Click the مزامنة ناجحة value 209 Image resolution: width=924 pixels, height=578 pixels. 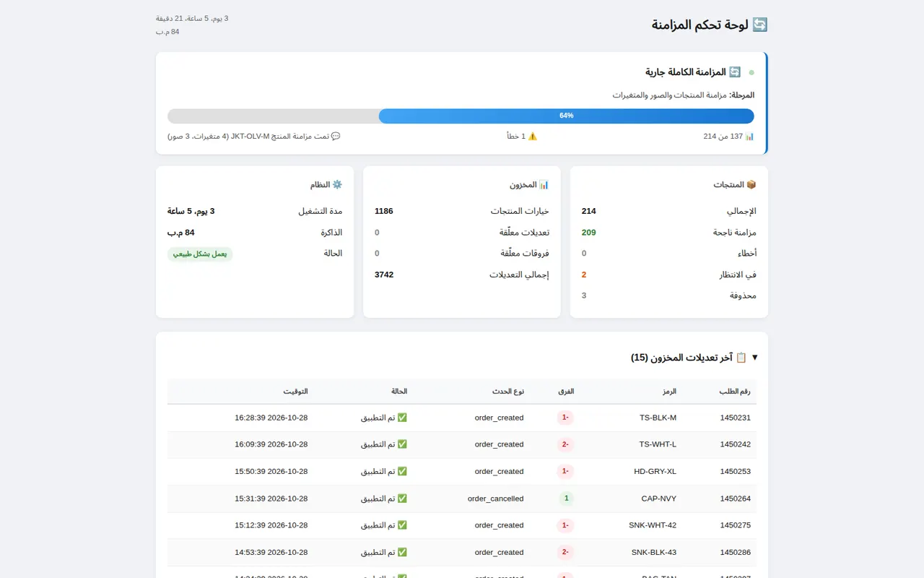click(x=589, y=233)
